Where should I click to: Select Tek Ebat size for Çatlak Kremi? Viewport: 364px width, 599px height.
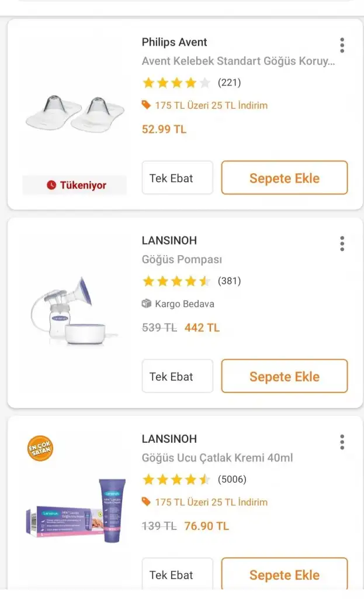point(177,574)
